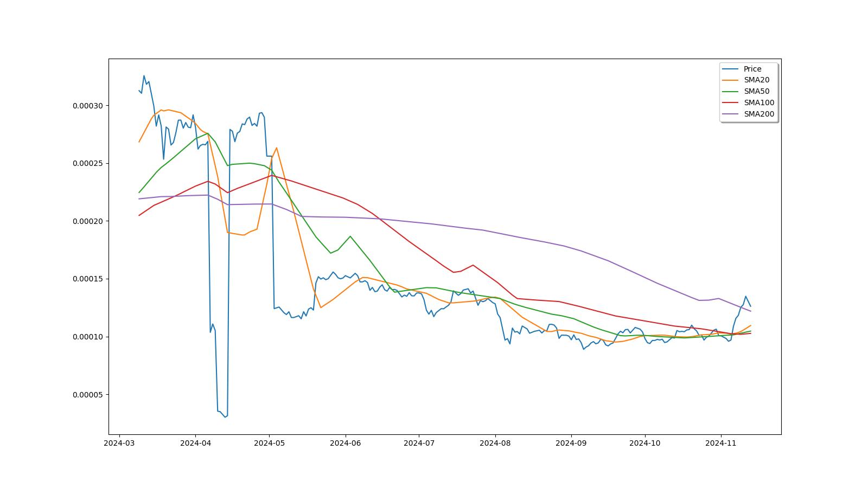Viewport: 868px width, 488px height.
Task: Click the 0.00010 y-axis tick label
Action: (88, 337)
